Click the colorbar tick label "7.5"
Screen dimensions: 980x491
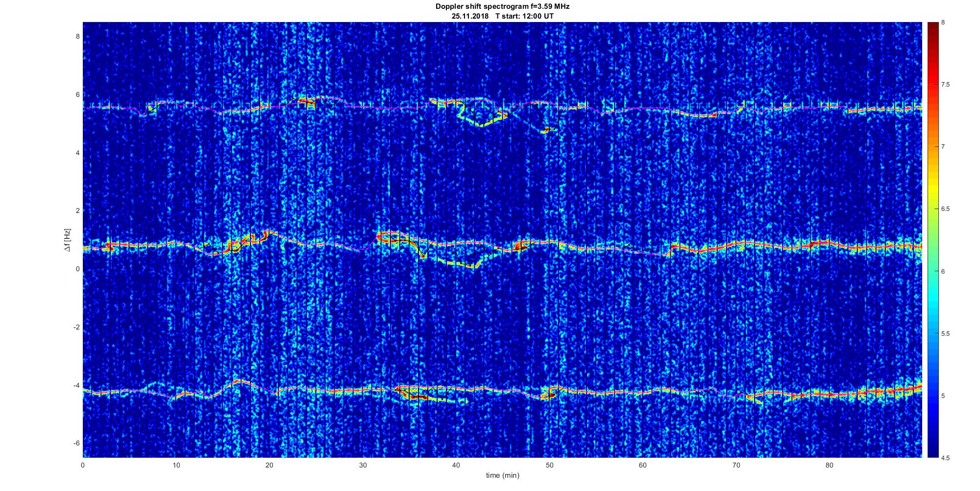[x=945, y=85]
